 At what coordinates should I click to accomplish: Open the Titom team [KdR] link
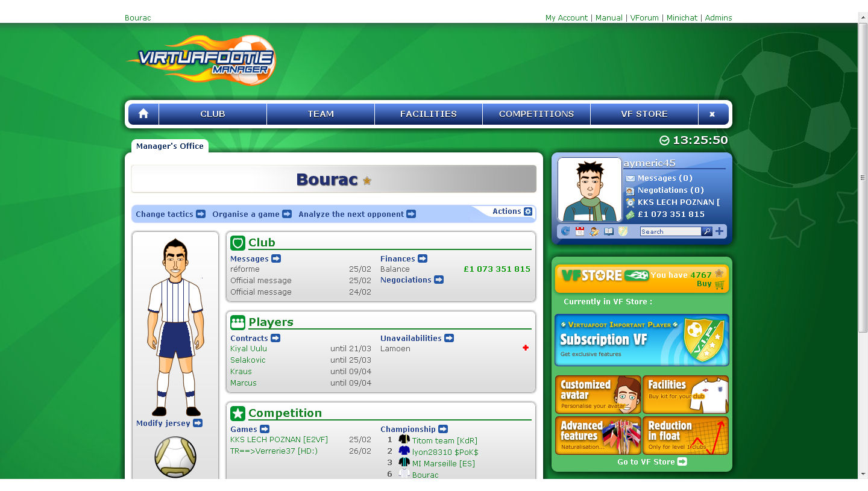click(x=445, y=440)
